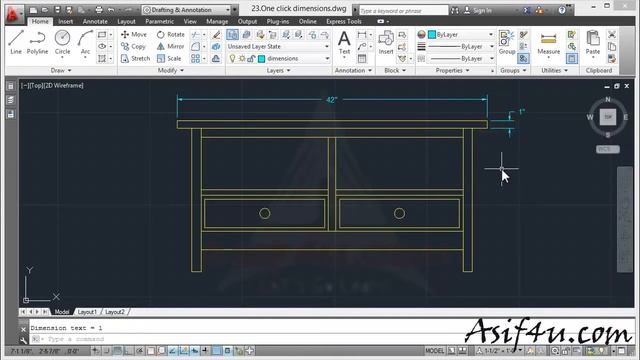Open the Measure utility
The image size is (640, 360).
pyautogui.click(x=548, y=44)
